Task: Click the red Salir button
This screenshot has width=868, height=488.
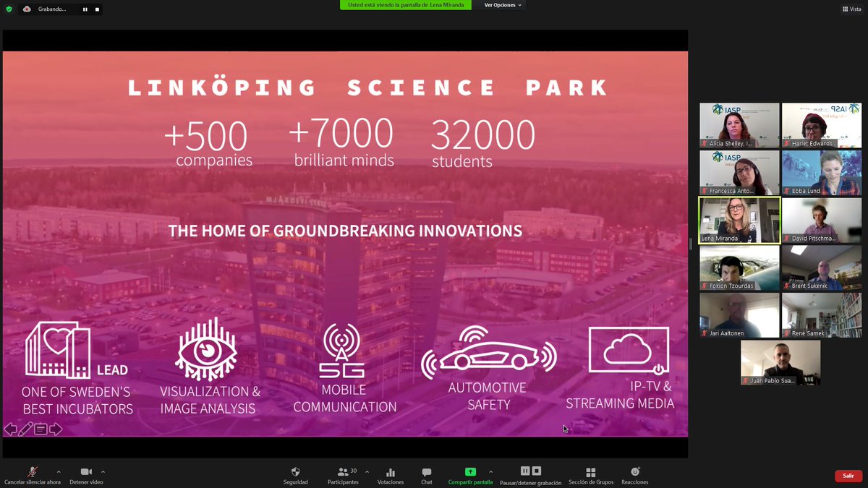Action: [x=848, y=476]
